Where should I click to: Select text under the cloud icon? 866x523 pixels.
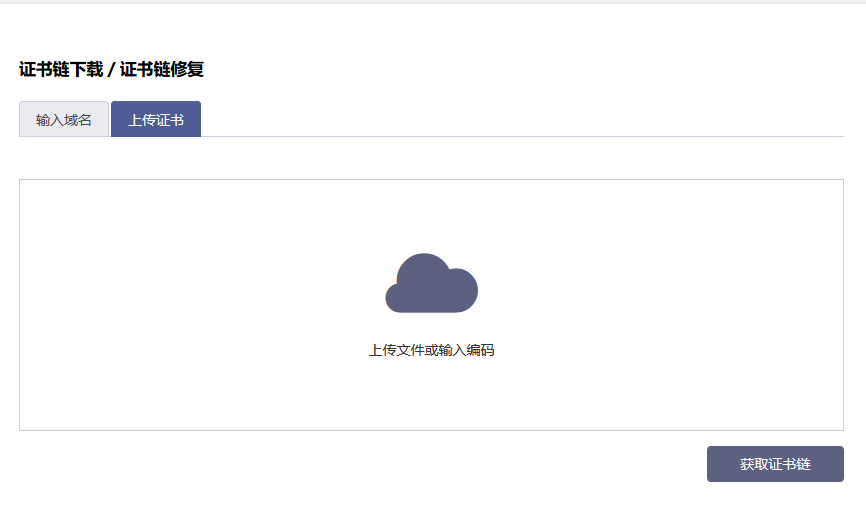431,350
